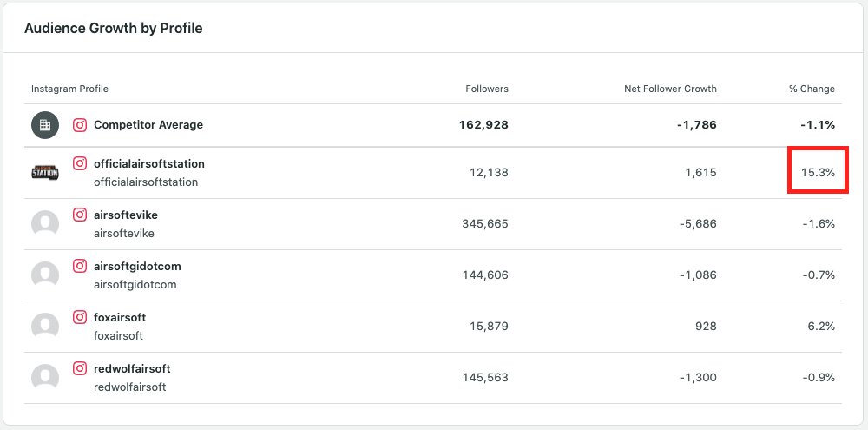The image size is (868, 430).
Task: Open the airsoftevike profile name
Action: [x=126, y=215]
